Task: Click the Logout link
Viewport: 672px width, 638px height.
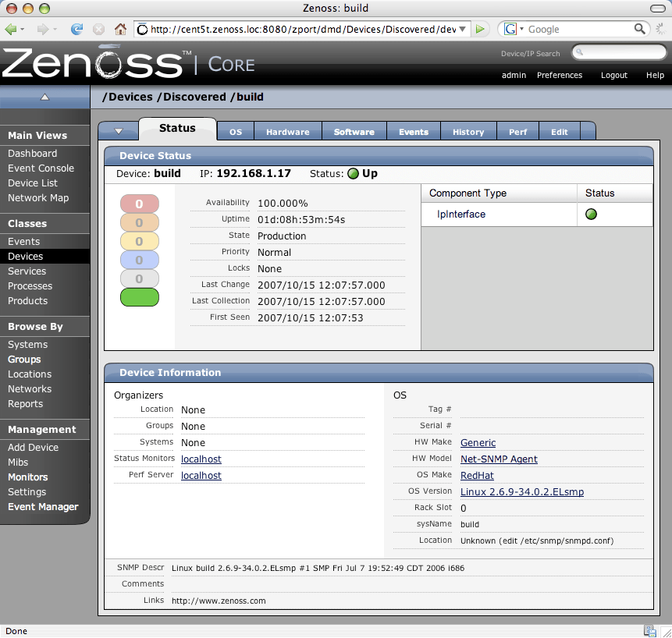Action: point(614,76)
